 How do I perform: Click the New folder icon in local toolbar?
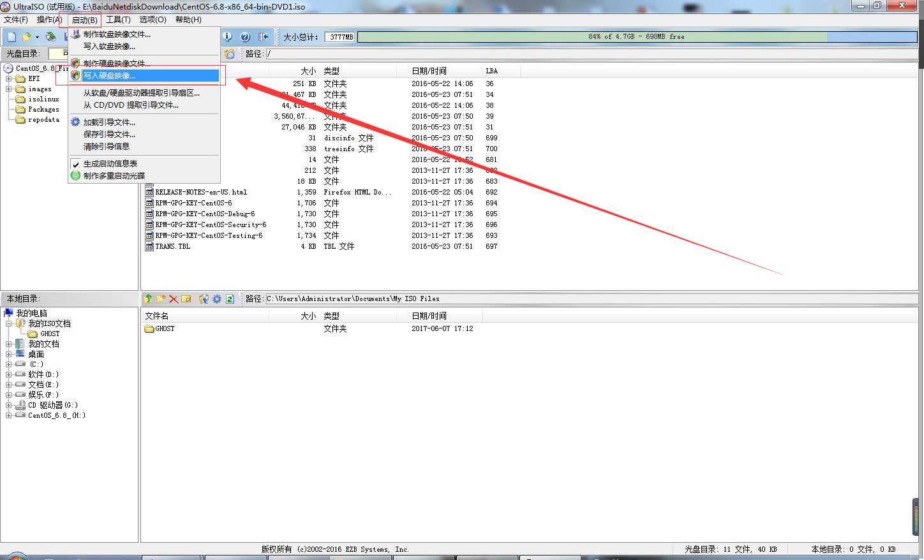[161, 298]
